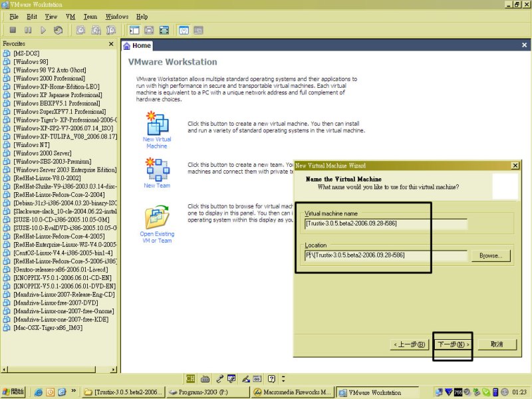This screenshot has width=532, height=399.
Task: Click the Suspend pause toolbar icon
Action: (28, 30)
